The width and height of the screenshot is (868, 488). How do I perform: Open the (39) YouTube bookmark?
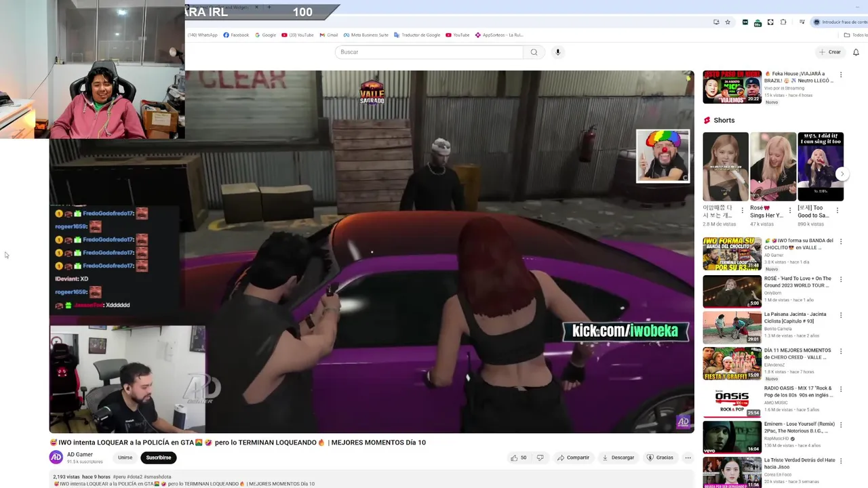click(x=298, y=35)
